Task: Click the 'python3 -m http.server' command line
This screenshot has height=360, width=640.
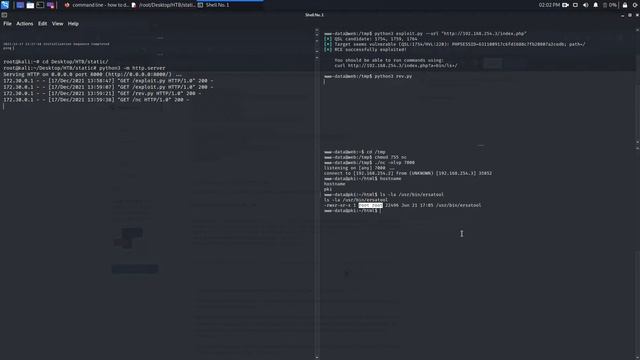Action: click(x=84, y=68)
